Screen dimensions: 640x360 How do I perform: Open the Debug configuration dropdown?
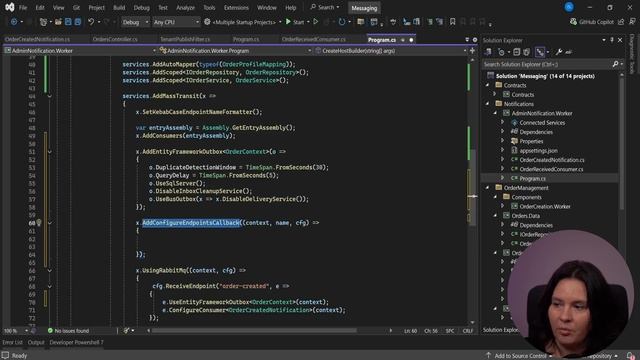(136, 22)
